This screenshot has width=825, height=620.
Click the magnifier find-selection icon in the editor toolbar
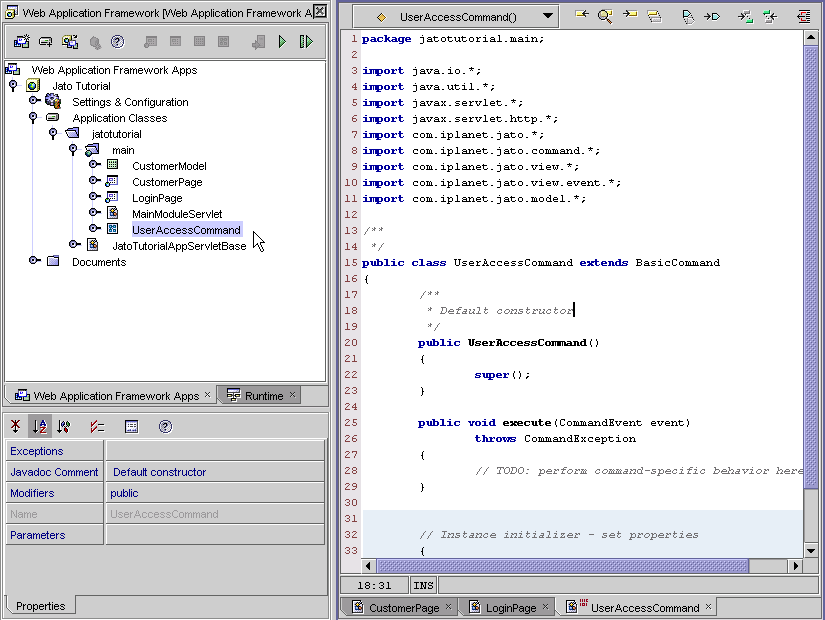pyautogui.click(x=605, y=16)
